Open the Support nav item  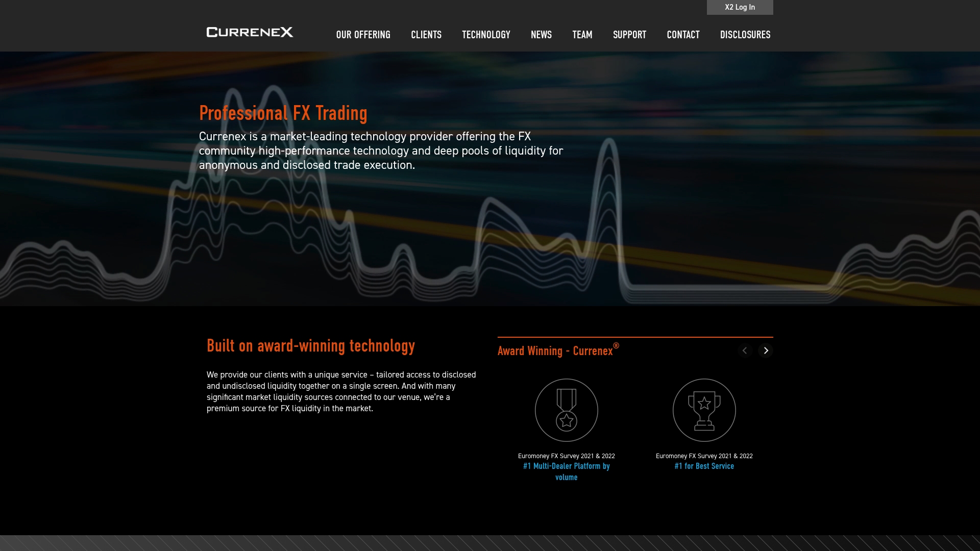coord(629,35)
